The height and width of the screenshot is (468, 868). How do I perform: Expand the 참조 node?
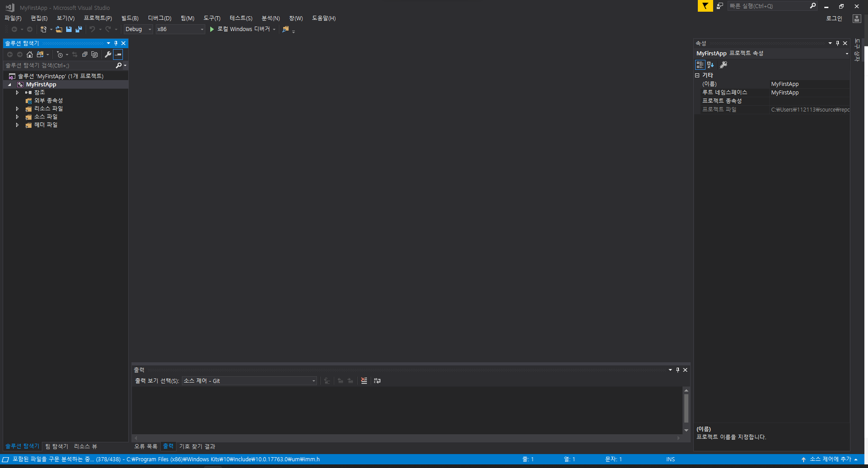point(17,93)
